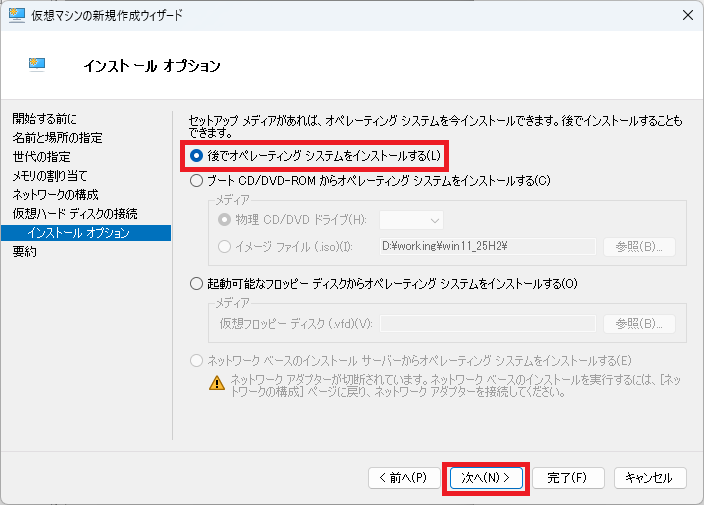Click the 次へ(N) > button
704x505 pixels.
(x=486, y=478)
